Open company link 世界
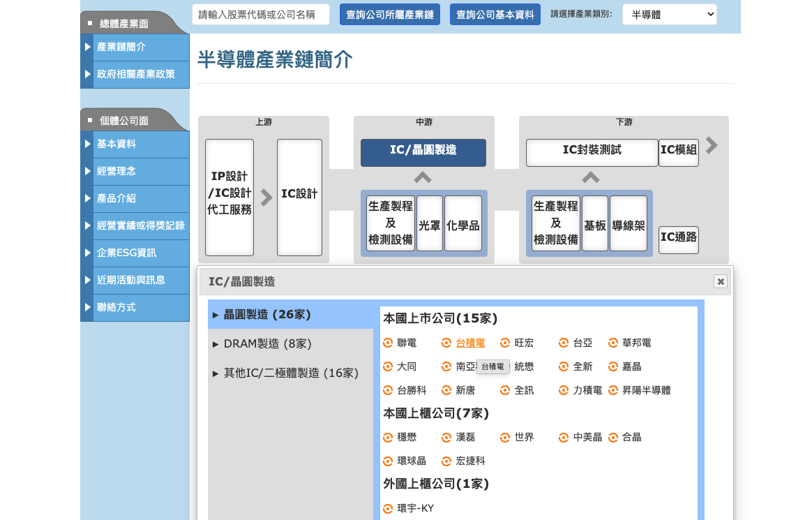The width and height of the screenshot is (812, 520). 524,438
